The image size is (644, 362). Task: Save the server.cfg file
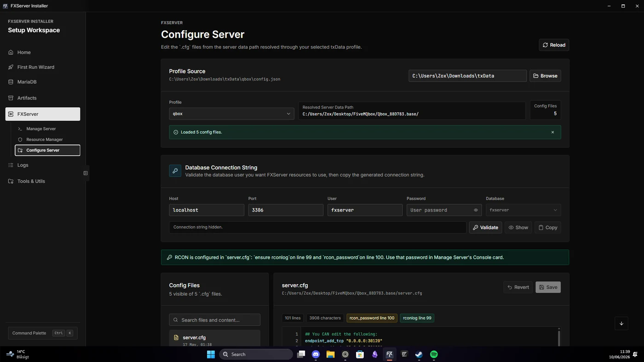(548, 287)
